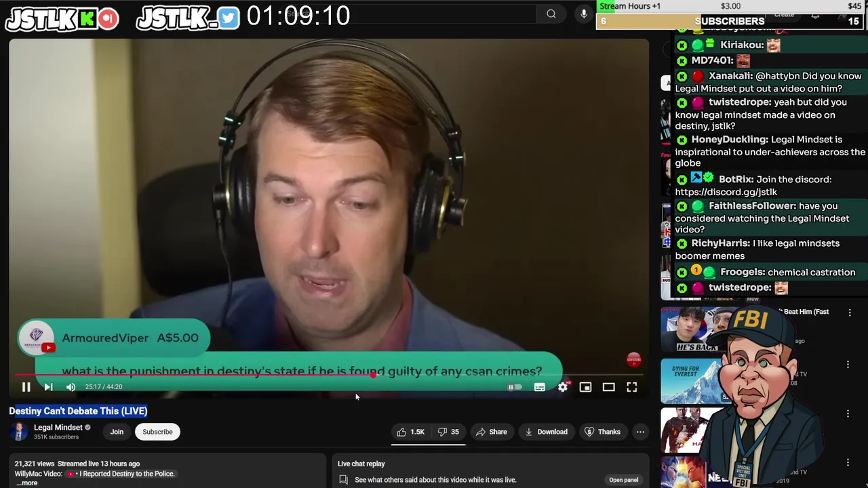Screen dimensions: 868x488
Task: Click the live chat replay icon
Action: [344, 480]
